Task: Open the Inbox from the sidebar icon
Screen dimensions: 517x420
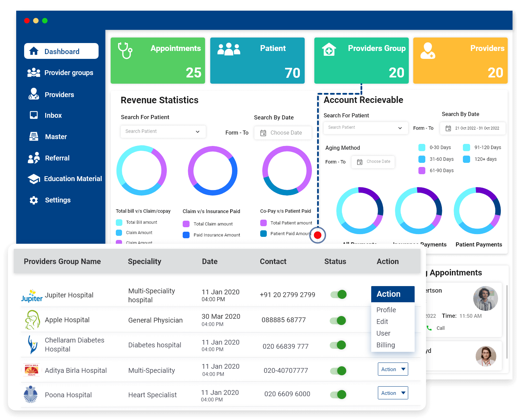Action: pyautogui.click(x=34, y=115)
